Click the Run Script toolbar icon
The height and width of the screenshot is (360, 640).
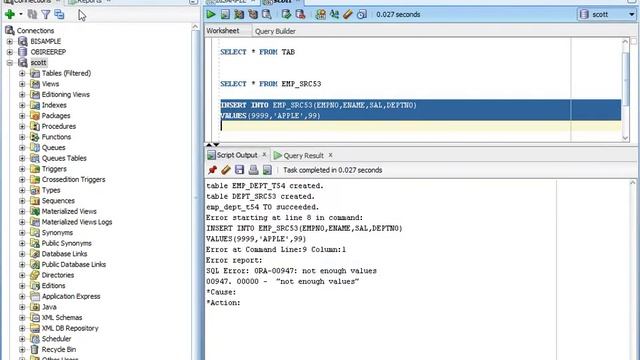[x=225, y=14]
